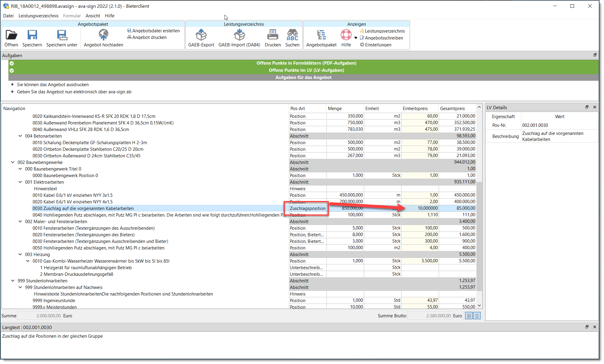Viewport: 604px width, 364px height.
Task: Close the LV Details panel
Action: [595, 107]
